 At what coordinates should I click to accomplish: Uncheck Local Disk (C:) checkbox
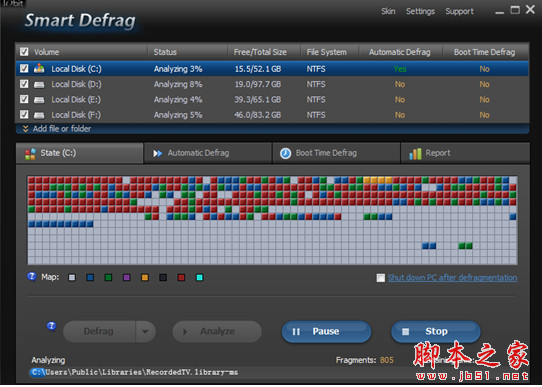click(24, 68)
